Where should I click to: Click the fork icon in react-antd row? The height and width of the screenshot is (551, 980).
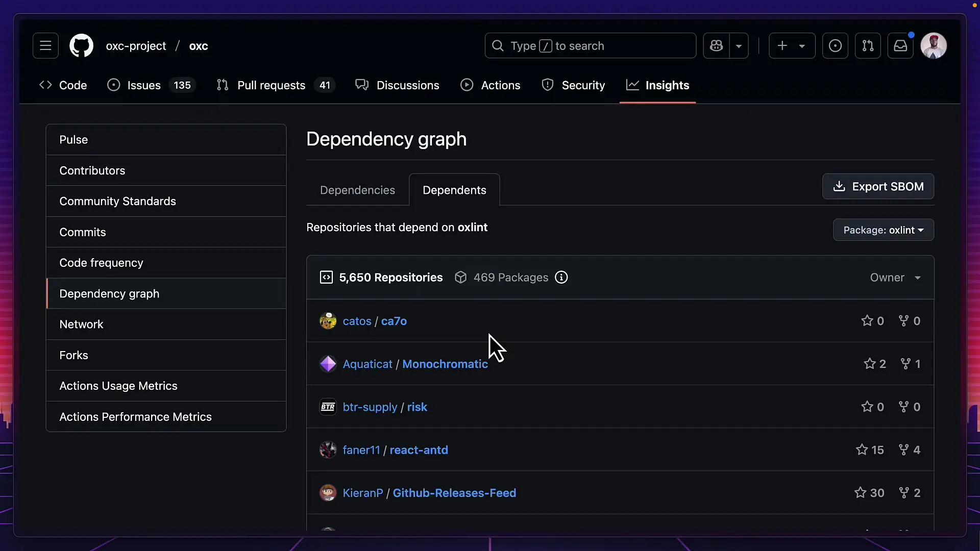pyautogui.click(x=903, y=449)
